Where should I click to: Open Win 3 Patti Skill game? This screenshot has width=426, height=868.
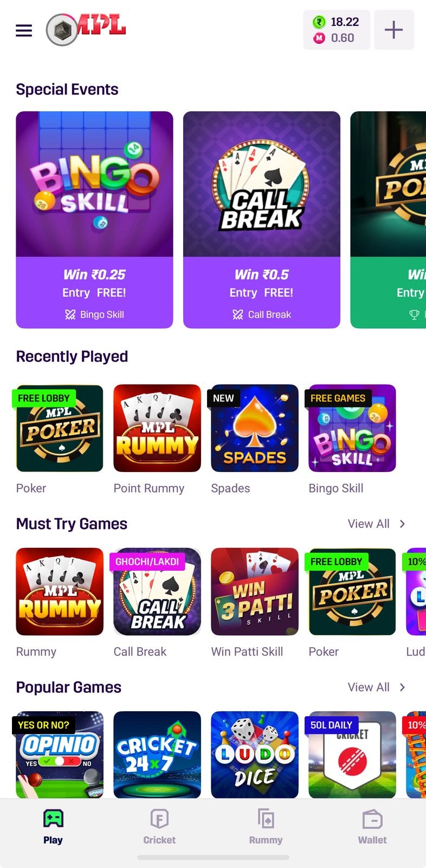(x=255, y=591)
